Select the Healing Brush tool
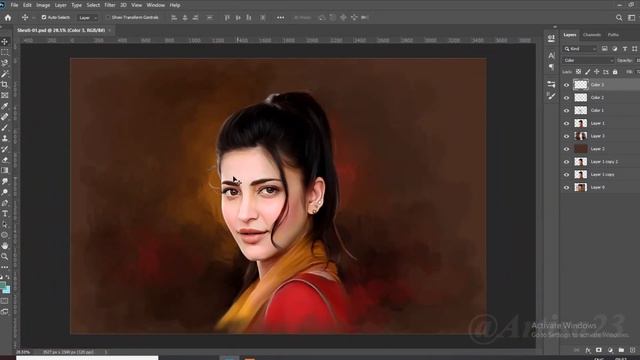The height and width of the screenshot is (360, 640). (5, 117)
